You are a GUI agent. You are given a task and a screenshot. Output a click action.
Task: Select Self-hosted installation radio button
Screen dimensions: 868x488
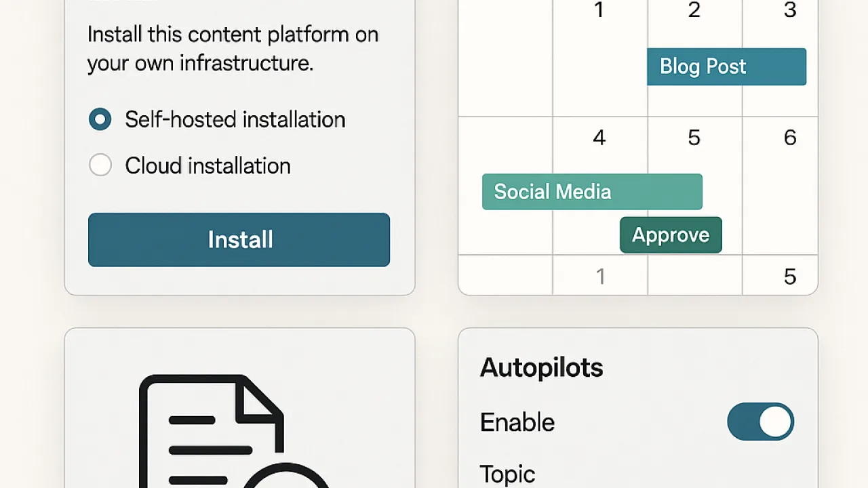[100, 120]
